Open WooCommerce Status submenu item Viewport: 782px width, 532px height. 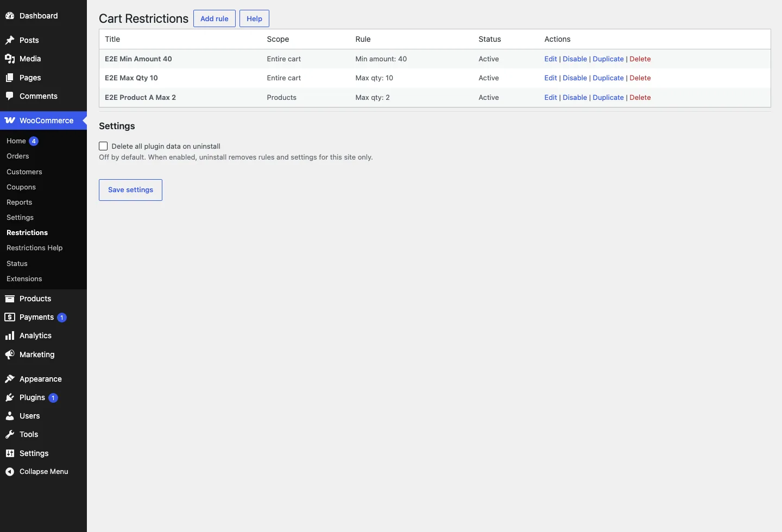click(x=17, y=263)
